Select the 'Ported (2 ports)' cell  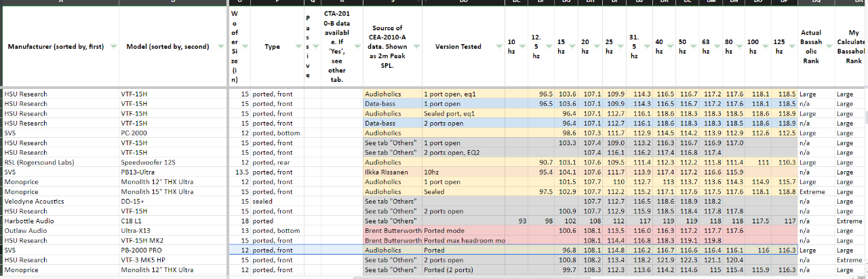(464, 270)
